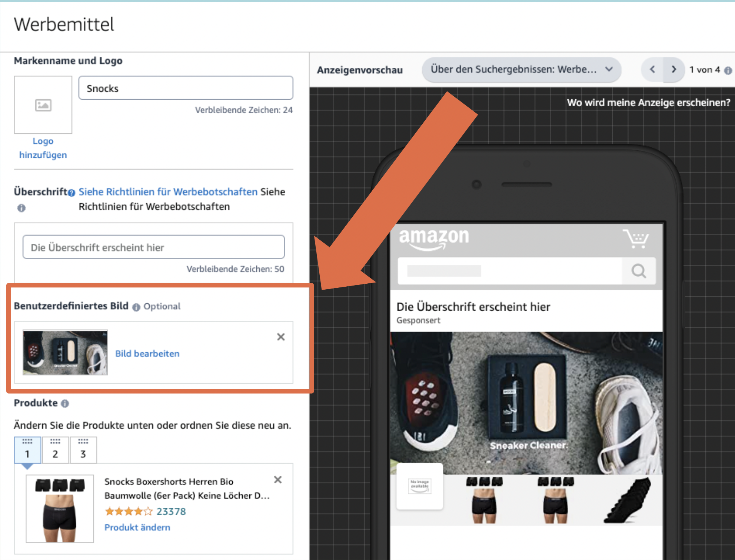
Task: Click the info icon below the 'Überschrift' label
Action: click(21, 208)
